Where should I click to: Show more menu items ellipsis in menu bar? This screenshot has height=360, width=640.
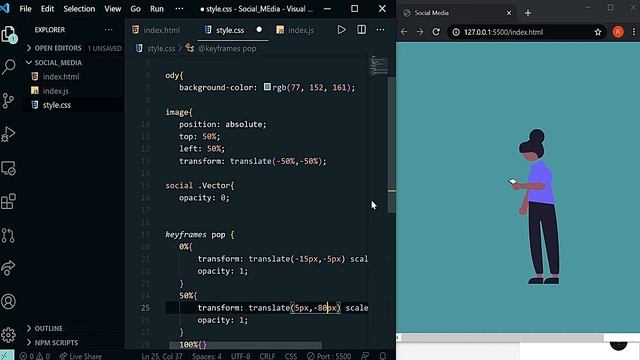click(179, 9)
